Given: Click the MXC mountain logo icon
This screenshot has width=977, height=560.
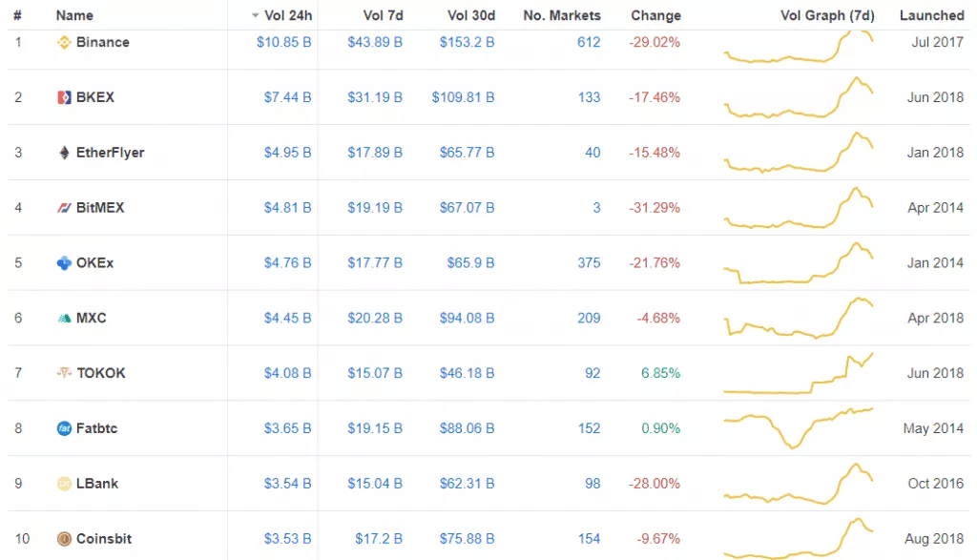Looking at the screenshot, I should coord(65,319).
